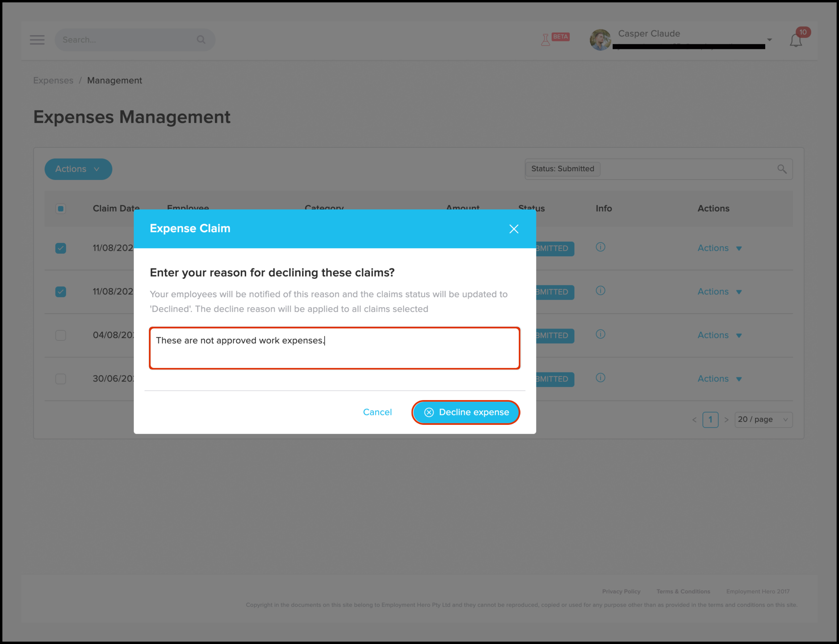Screen dimensions: 839x644
Task: Click the search magnifier in top bar
Action: click(x=201, y=40)
